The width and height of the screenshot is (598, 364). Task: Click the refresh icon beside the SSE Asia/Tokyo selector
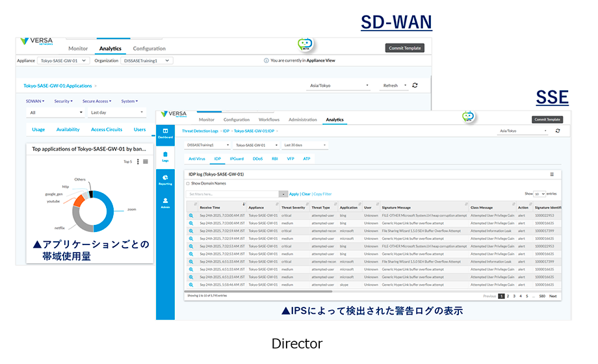point(558,131)
